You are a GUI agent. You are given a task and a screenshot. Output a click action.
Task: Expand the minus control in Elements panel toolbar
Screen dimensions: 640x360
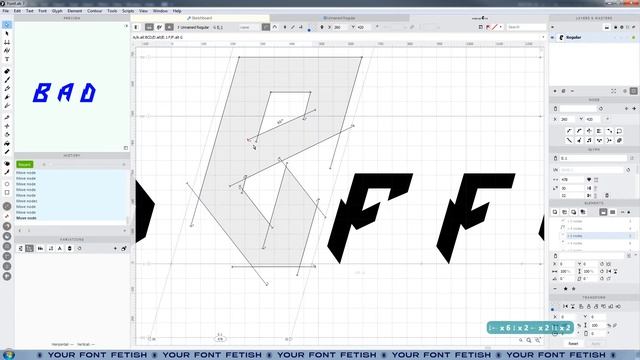click(x=622, y=212)
